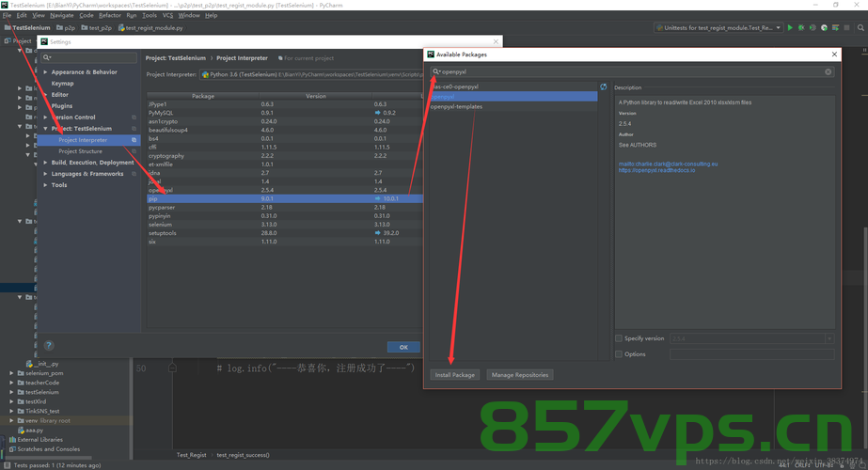Viewport: 868px width, 470px height.
Task: Collapse Project: TestSelenium settings group
Action: 45,129
